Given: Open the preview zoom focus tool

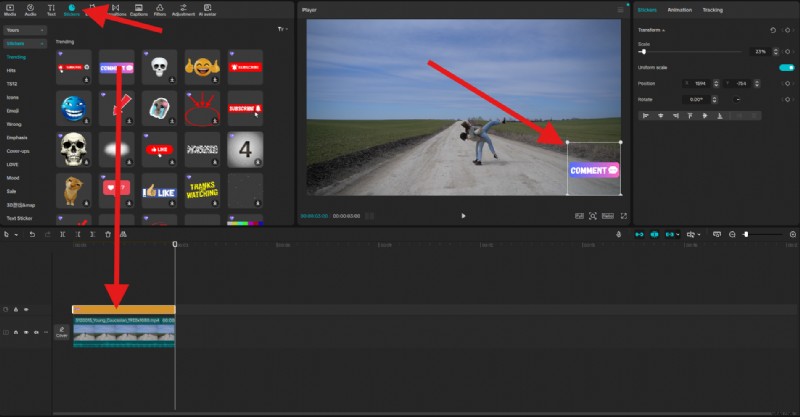Looking at the screenshot, I should [x=592, y=216].
